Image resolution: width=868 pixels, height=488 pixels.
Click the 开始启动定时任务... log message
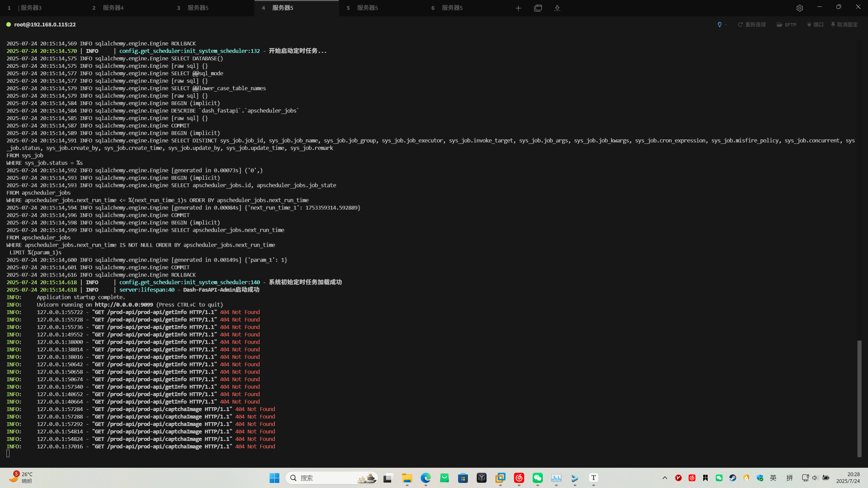coord(297,51)
